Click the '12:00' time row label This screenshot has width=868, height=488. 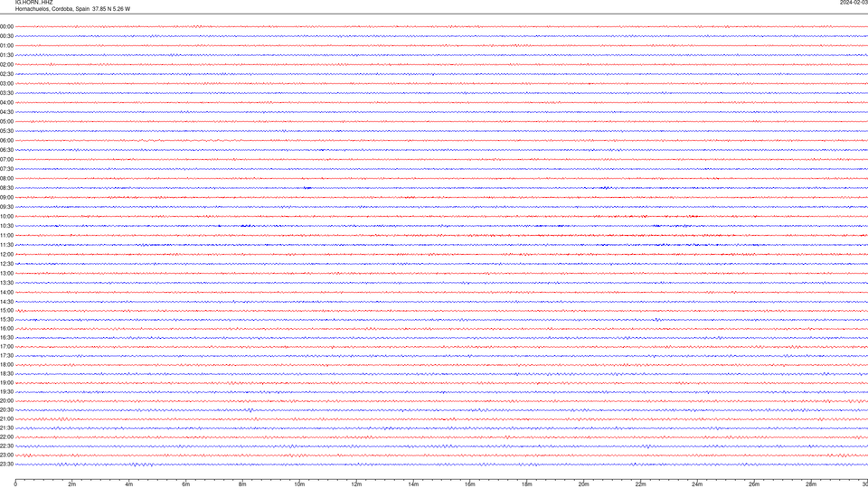point(6,255)
